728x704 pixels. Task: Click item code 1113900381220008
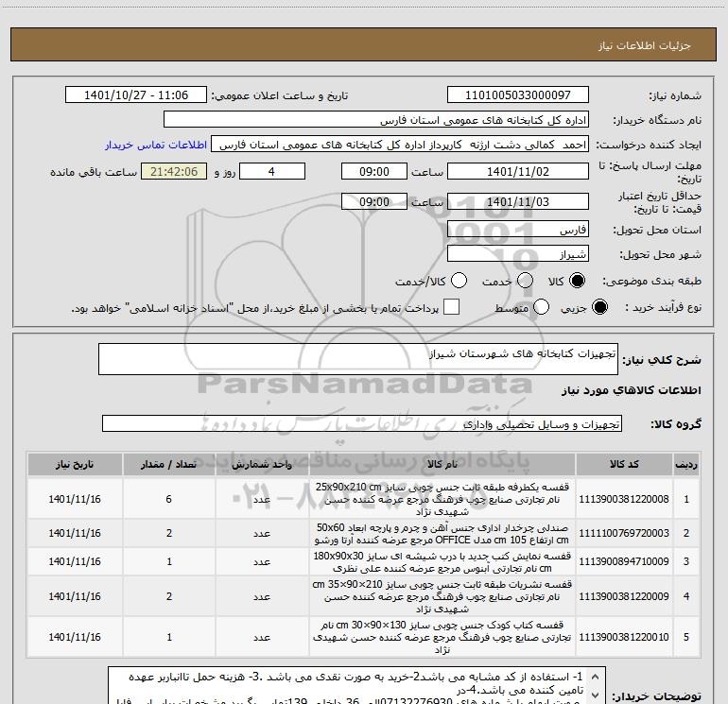coord(624,499)
